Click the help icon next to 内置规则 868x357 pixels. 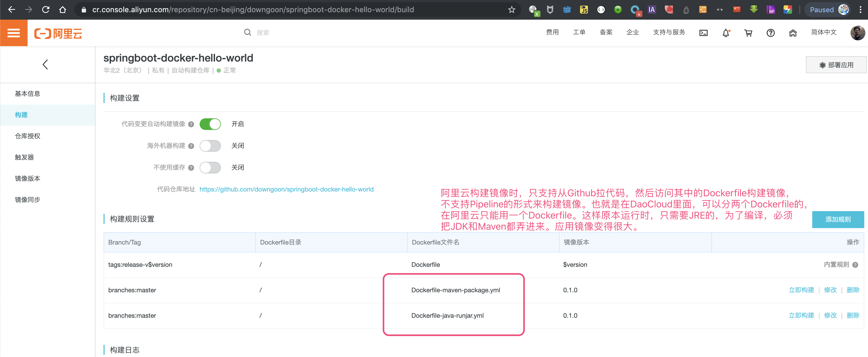855,265
